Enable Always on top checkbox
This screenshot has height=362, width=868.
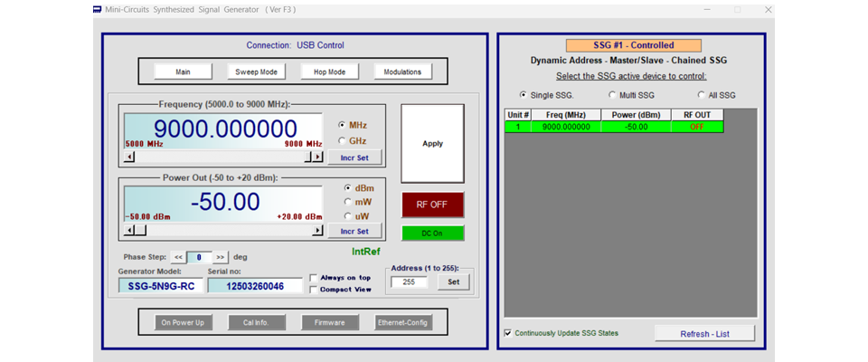click(314, 278)
